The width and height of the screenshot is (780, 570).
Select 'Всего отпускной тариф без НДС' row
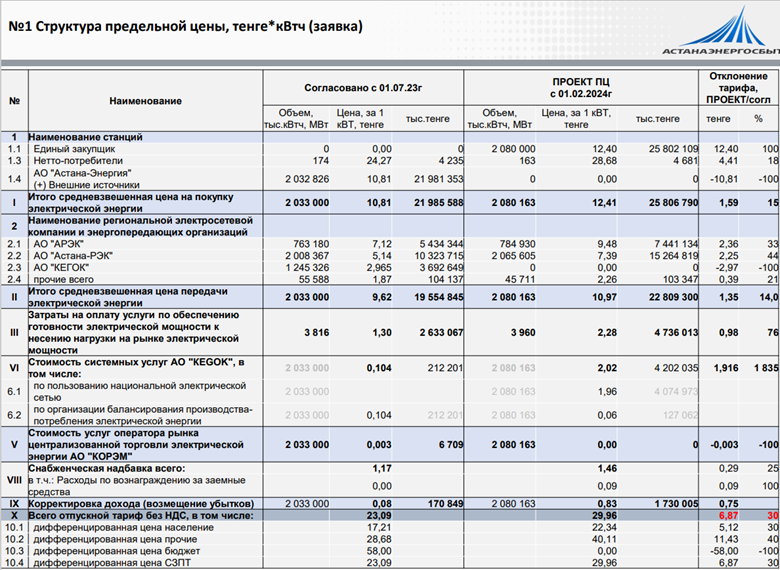(x=390, y=515)
